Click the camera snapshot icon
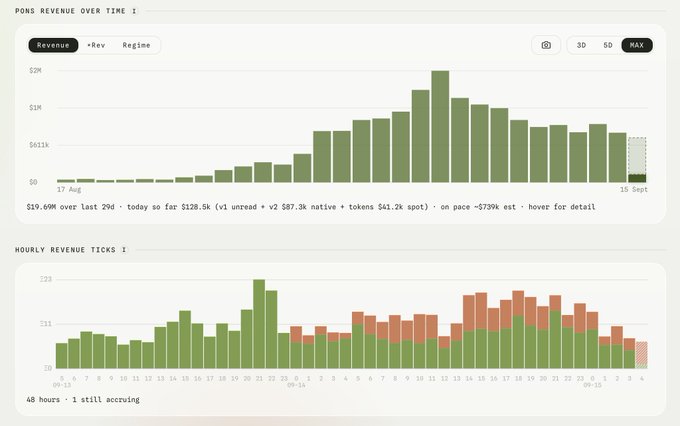680x426 pixels. [546, 45]
